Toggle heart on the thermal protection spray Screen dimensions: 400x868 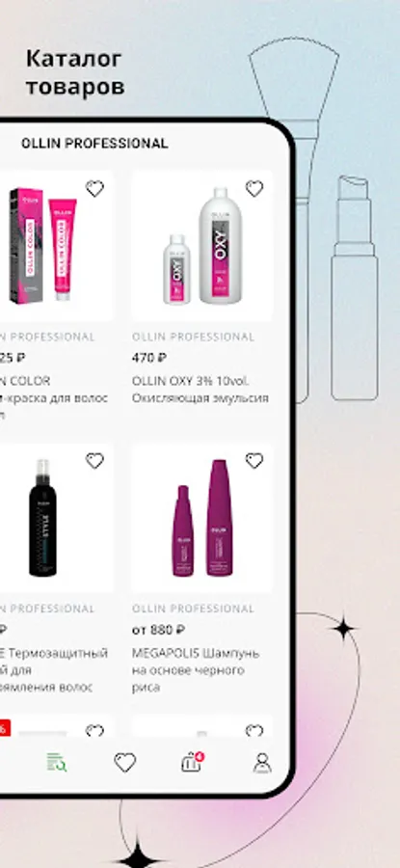(94, 461)
